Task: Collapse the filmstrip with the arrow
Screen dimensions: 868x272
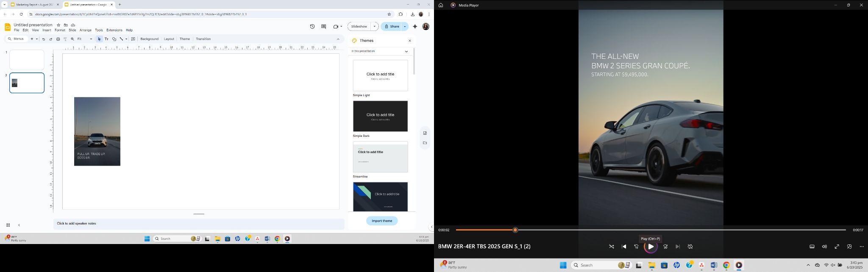Action: coord(19,225)
